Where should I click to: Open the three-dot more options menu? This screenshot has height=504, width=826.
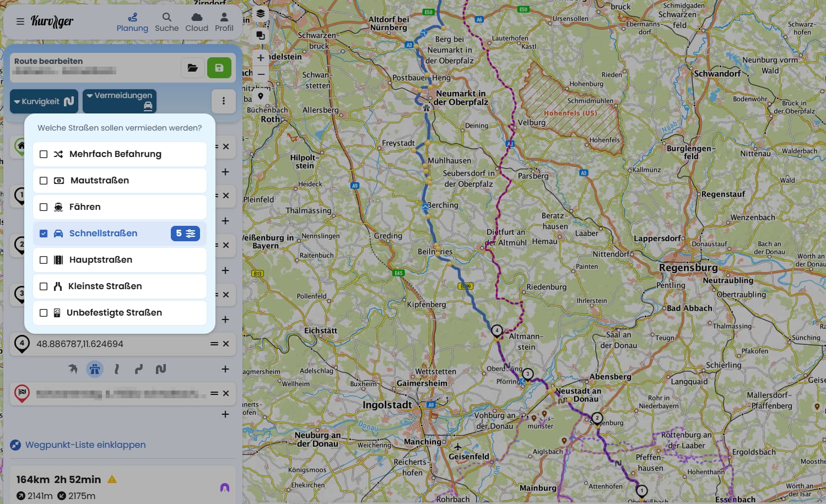(x=223, y=101)
